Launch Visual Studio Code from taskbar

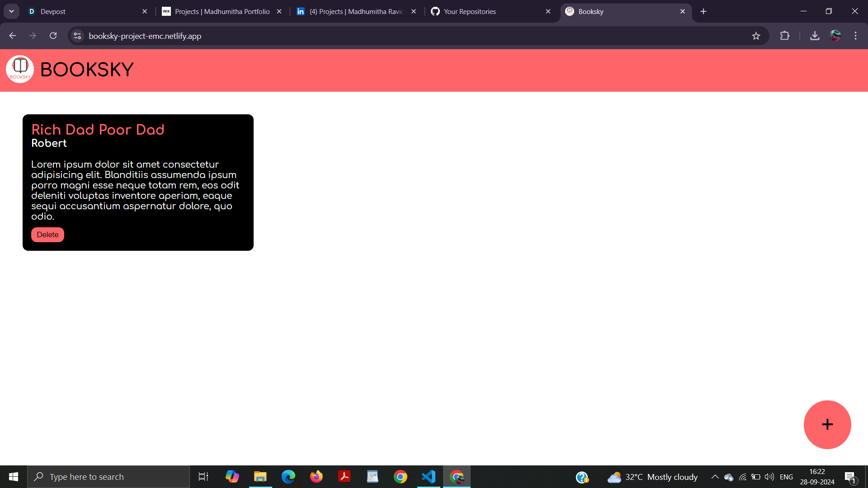(x=428, y=476)
